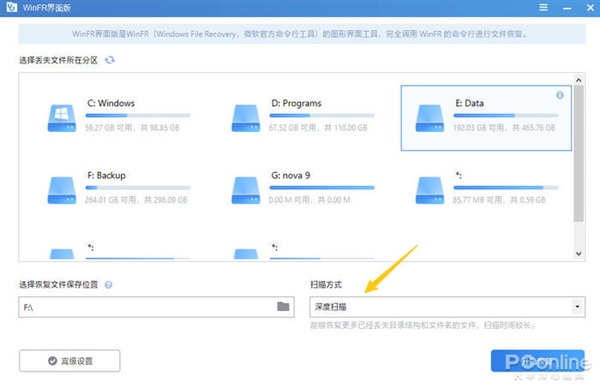Select the E: Data drive icon
The height and width of the screenshot is (387, 600).
430,118
